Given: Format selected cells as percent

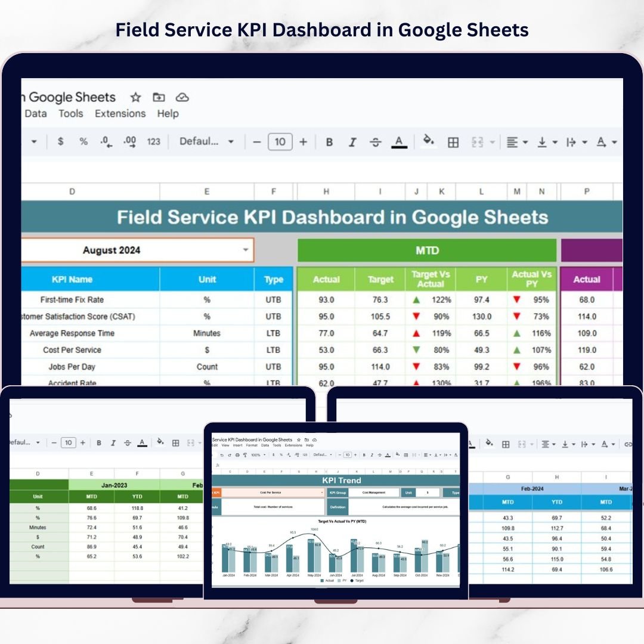Looking at the screenshot, I should pos(83,142).
